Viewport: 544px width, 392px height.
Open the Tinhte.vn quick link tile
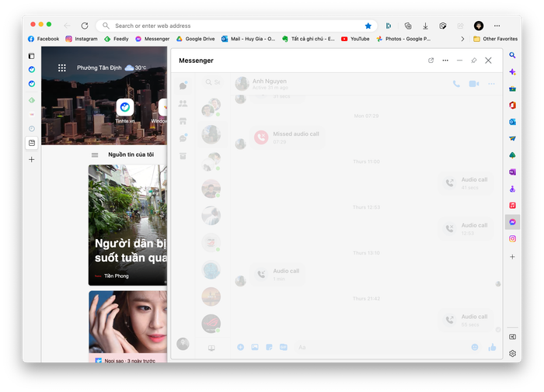tap(125, 107)
